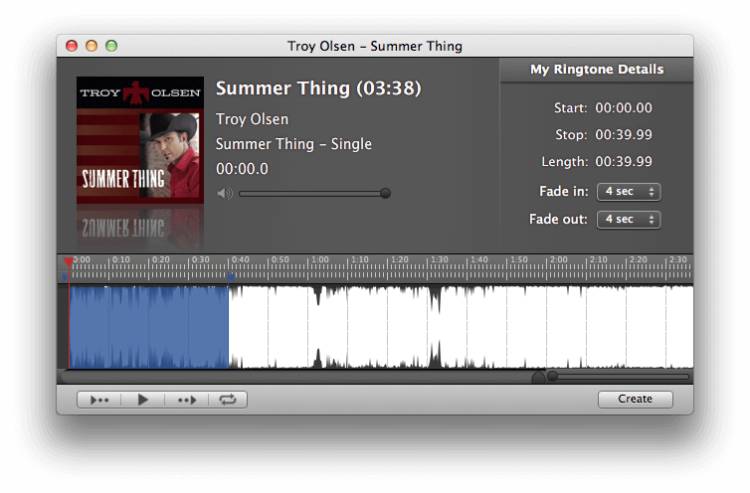Click the play-to-end preview button
Viewport: 750px width, 493px height.
click(186, 399)
